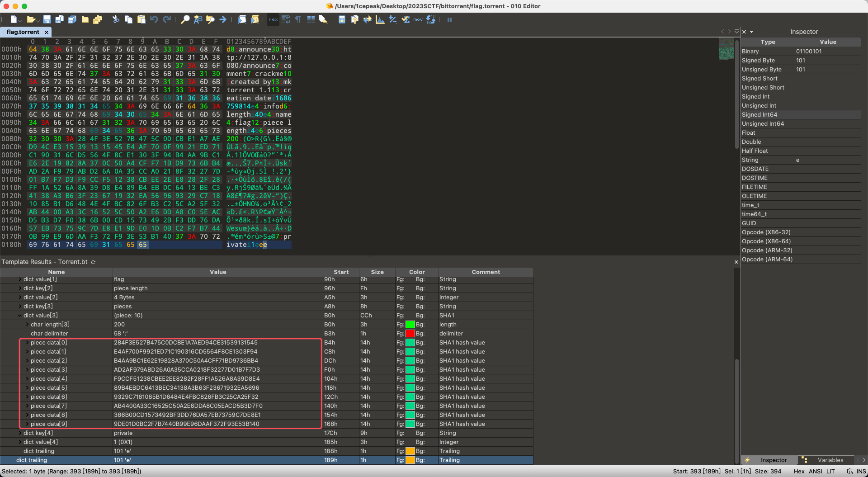The width and height of the screenshot is (868, 477).
Task: Open the base converter 10/16 icon
Action: (x=431, y=19)
